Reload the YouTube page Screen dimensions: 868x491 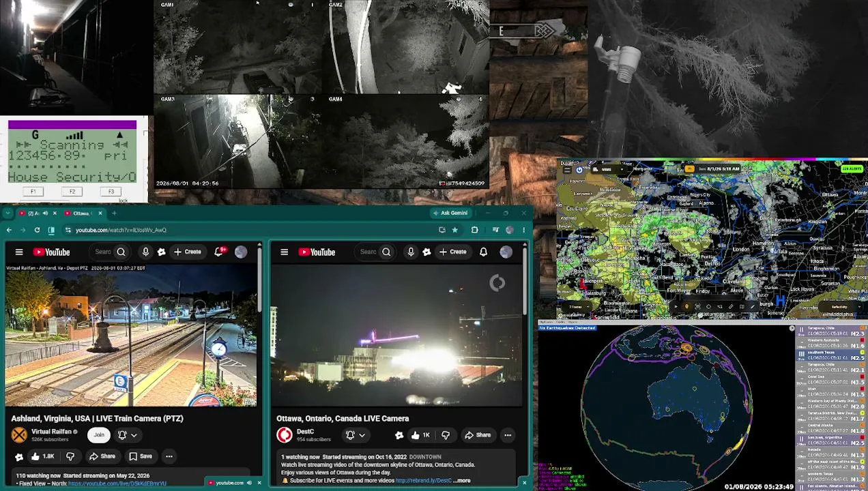37,230
